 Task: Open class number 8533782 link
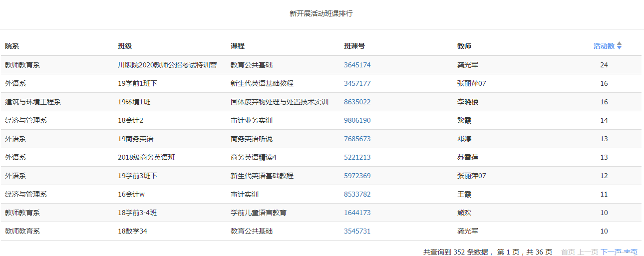357,194
